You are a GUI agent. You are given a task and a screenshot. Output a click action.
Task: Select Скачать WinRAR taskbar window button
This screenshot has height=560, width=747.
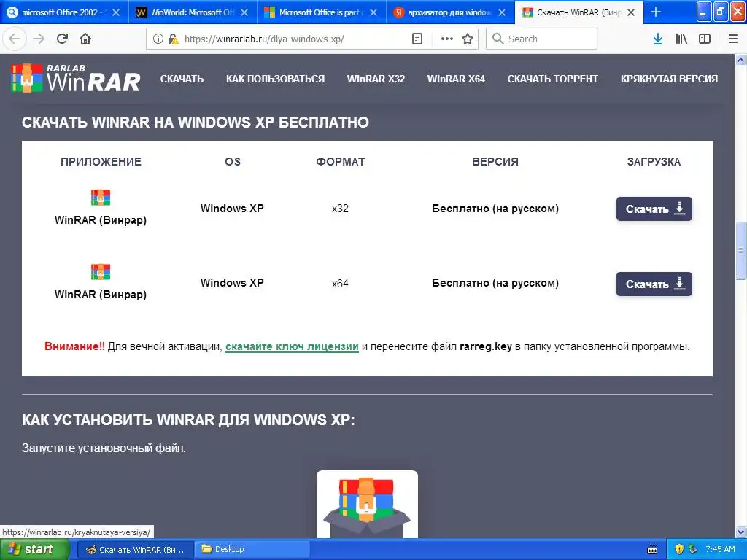(x=135, y=550)
